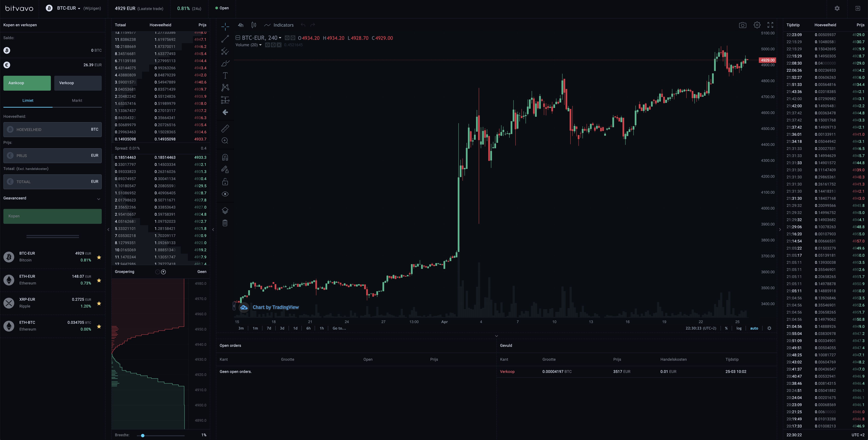
Task: Click the Hoeveelheid BTC input field
Action: (52, 130)
